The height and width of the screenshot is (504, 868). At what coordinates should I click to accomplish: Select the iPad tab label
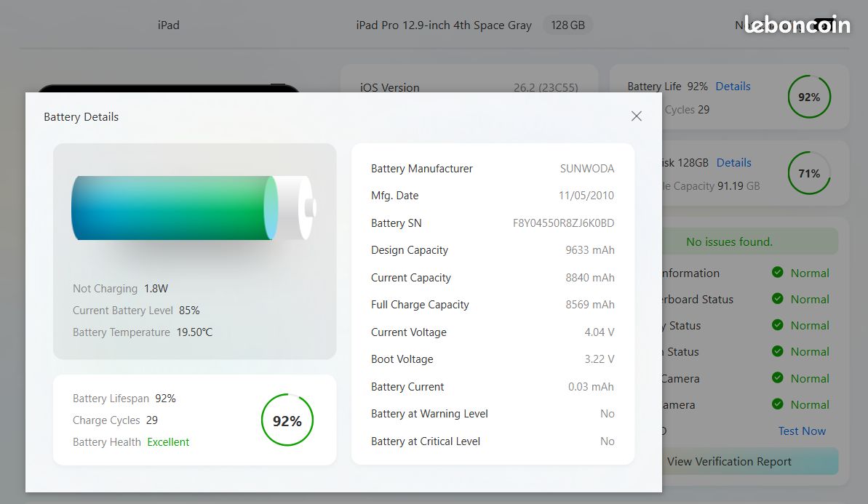tap(168, 25)
